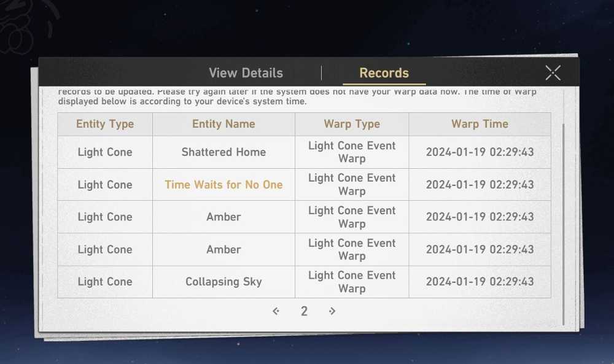
Task: Switch to the View Details tab
Action: [x=246, y=73]
